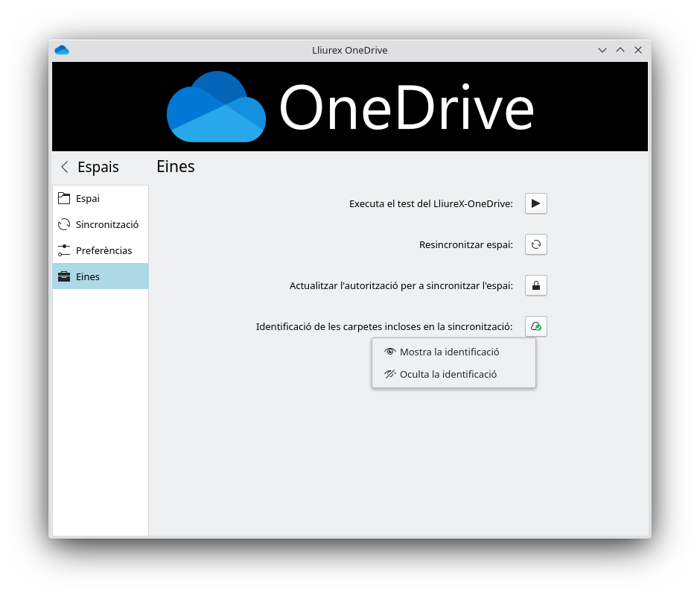This screenshot has height=596, width=700.
Task: Minimize the Lliurex OneDrive window
Action: [x=602, y=50]
